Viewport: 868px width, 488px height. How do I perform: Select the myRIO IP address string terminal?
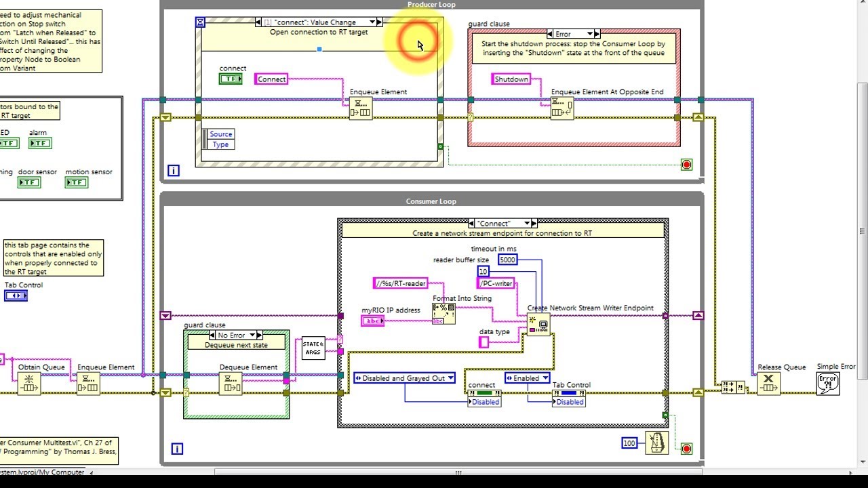click(x=373, y=321)
